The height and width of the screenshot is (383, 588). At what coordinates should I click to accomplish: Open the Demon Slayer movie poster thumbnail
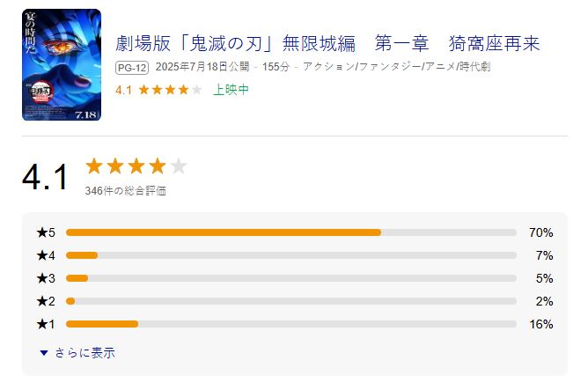[x=62, y=64]
